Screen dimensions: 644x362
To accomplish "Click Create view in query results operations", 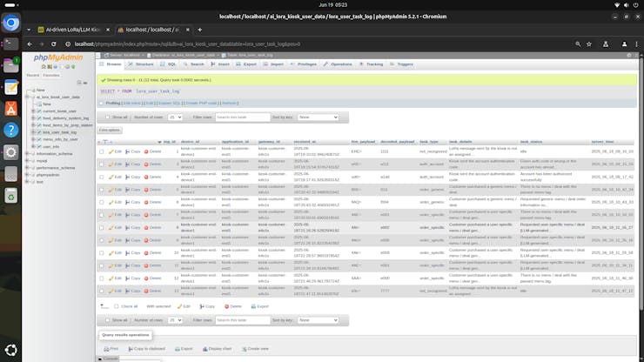I will tap(256, 348).
